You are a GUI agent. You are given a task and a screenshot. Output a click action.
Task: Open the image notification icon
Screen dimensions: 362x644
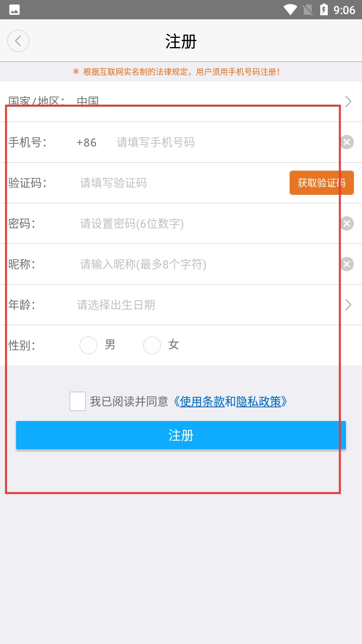point(14,10)
